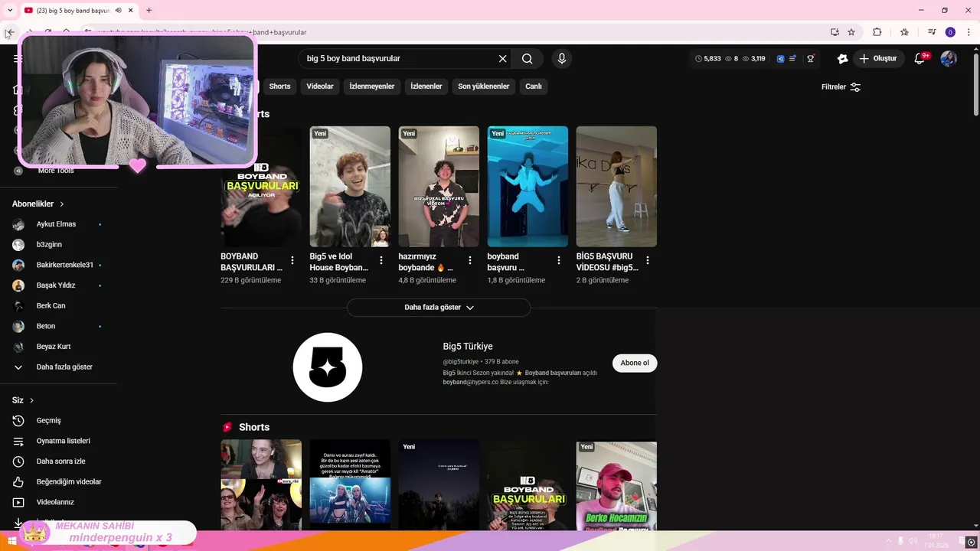Open the account avatar menu
The image size is (980, 551).
coord(949,59)
